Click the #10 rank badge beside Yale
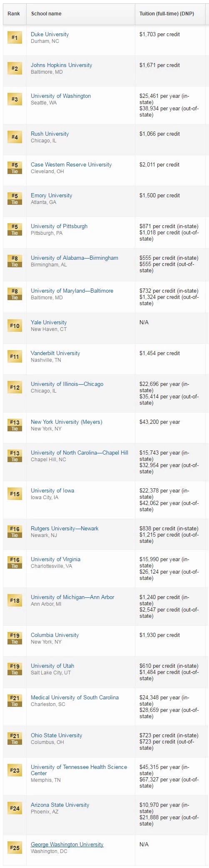The height and width of the screenshot is (868, 209). coord(15,326)
